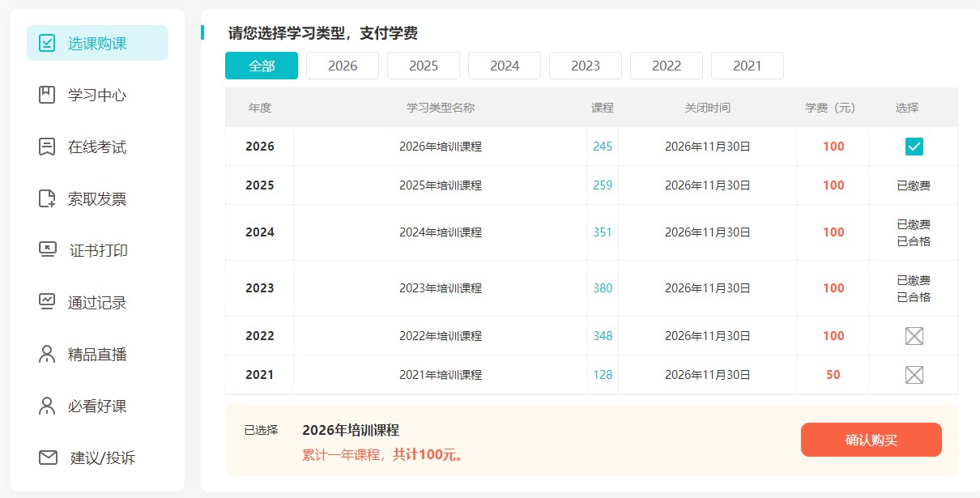This screenshot has width=980, height=498.
Task: View 通过记录 sidebar entry
Action: click(97, 302)
